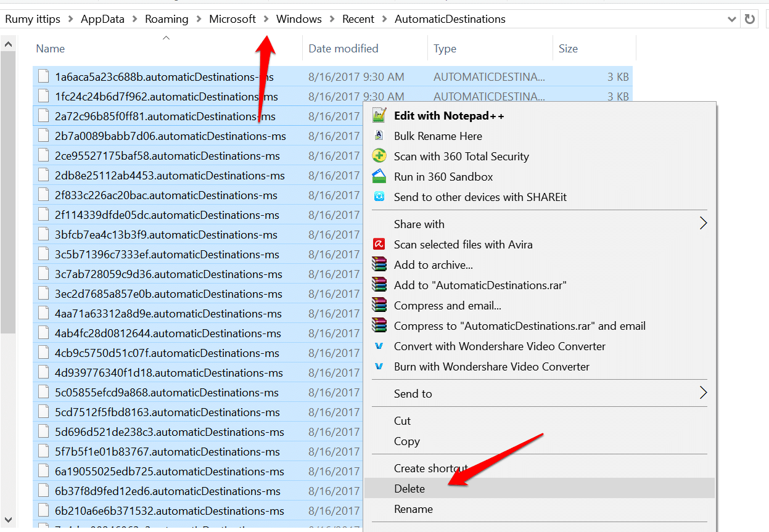This screenshot has width=769, height=532.
Task: Expand the Send to submenu arrow
Action: tap(703, 393)
